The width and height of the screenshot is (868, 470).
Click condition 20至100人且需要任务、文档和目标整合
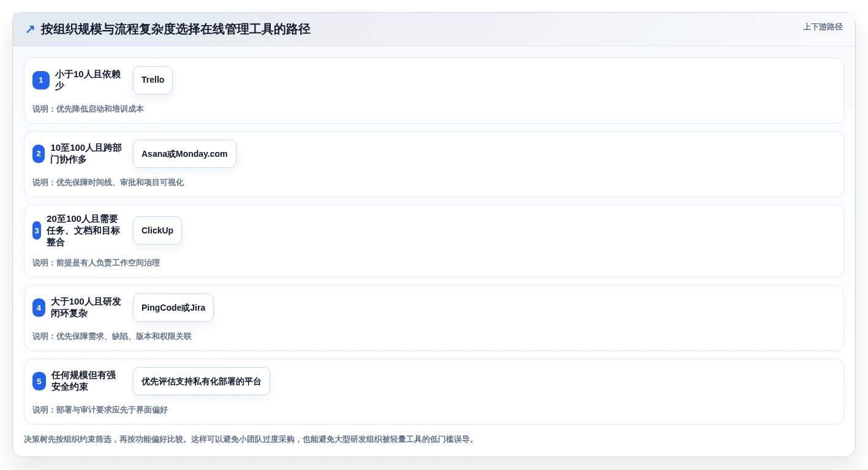pos(83,230)
